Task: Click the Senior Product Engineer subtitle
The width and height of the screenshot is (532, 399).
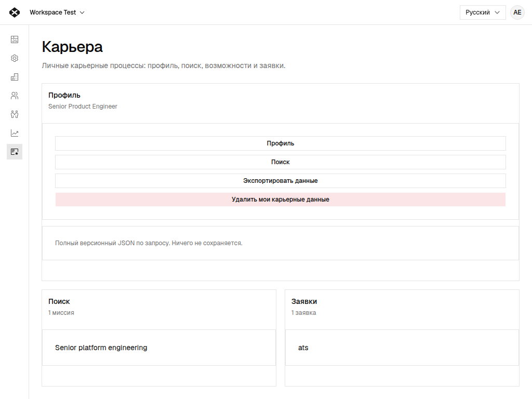Action: coord(83,107)
